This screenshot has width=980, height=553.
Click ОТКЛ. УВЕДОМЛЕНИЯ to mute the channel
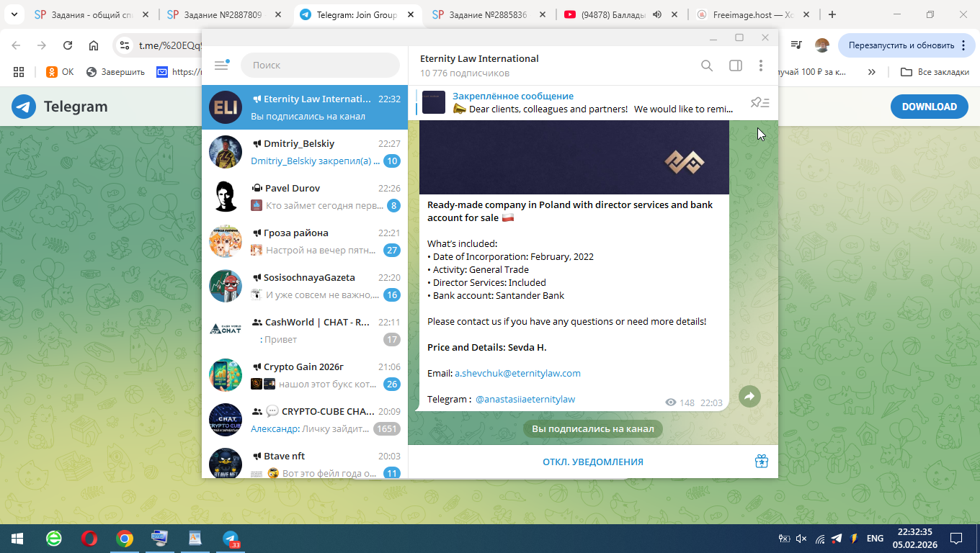593,462
